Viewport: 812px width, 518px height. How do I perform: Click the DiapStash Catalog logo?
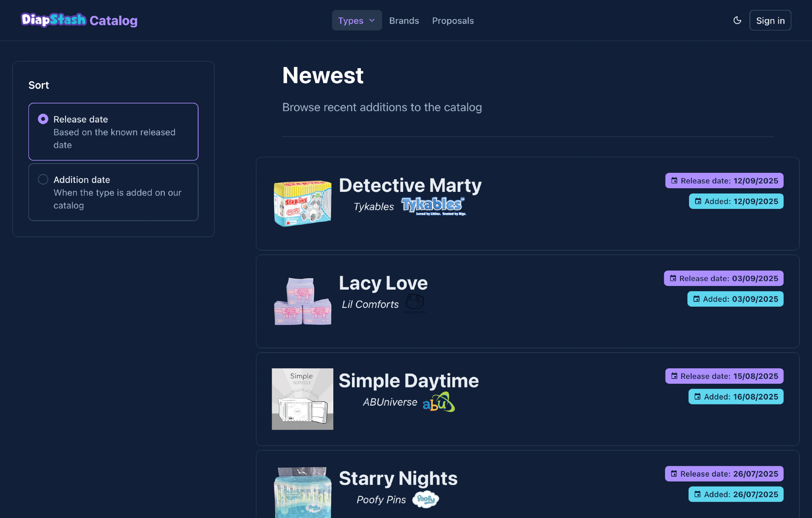coord(79,20)
